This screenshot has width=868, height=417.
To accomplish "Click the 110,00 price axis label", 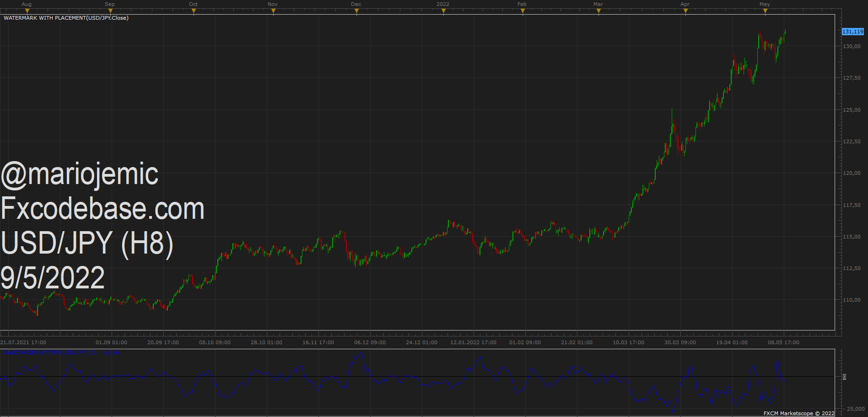I will click(x=852, y=300).
